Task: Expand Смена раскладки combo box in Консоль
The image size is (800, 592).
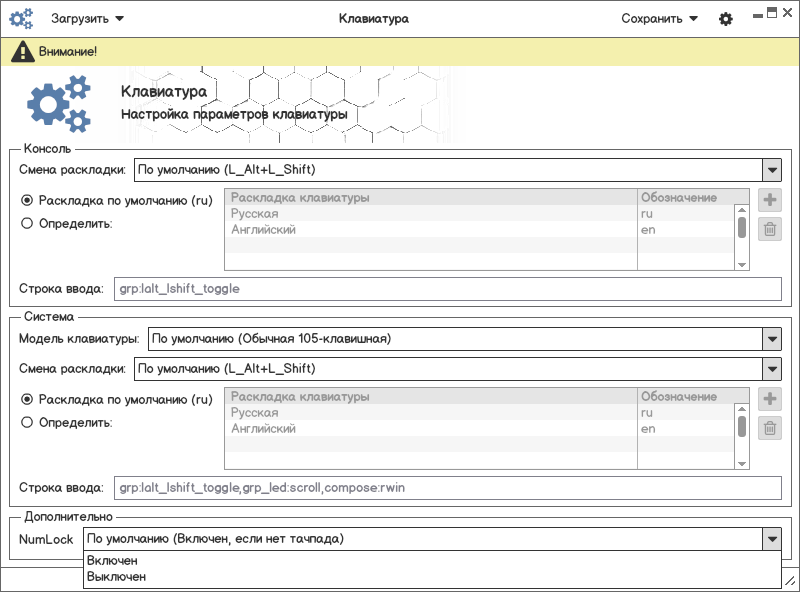Action: 772,170
